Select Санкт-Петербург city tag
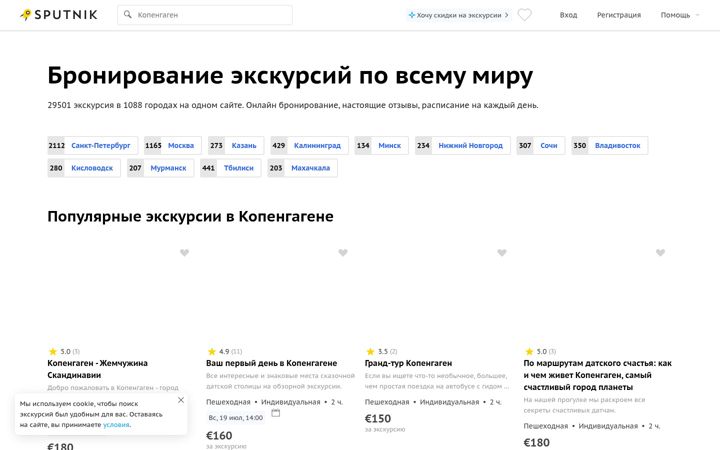The width and height of the screenshot is (720, 450). [92, 145]
